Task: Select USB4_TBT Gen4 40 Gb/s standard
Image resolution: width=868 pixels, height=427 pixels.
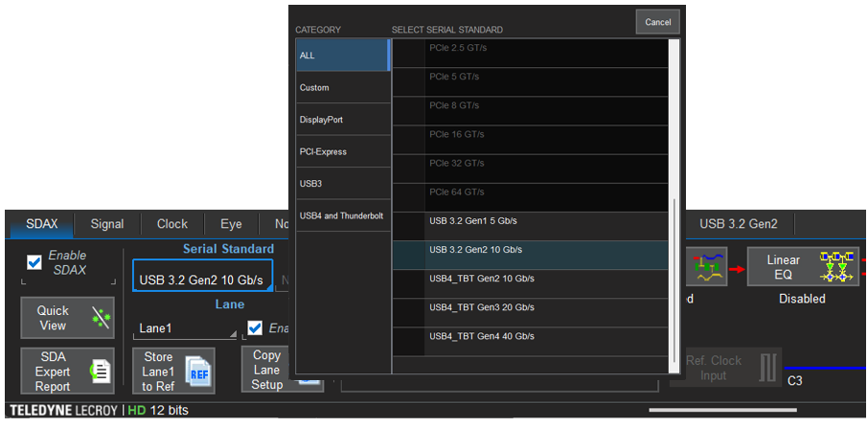Action: click(530, 341)
